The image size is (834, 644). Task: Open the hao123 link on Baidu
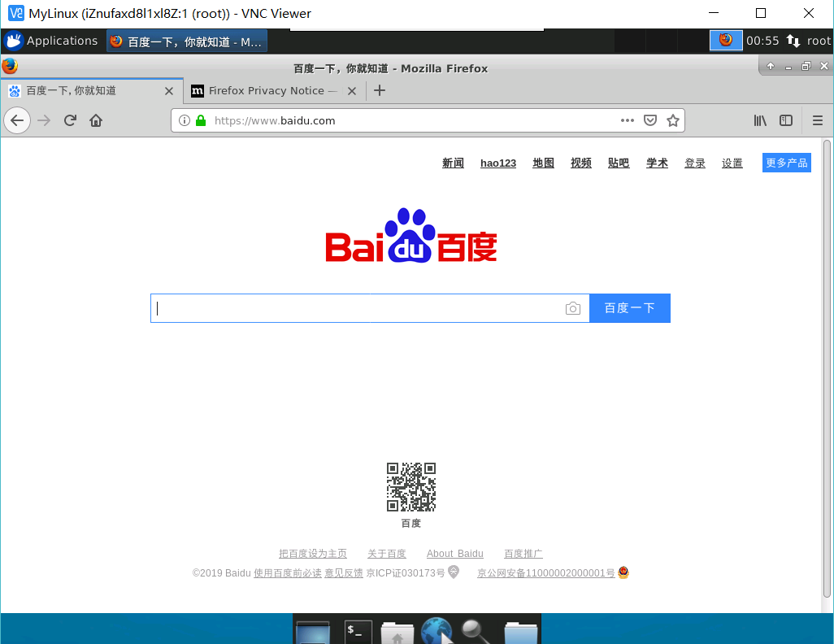497,163
